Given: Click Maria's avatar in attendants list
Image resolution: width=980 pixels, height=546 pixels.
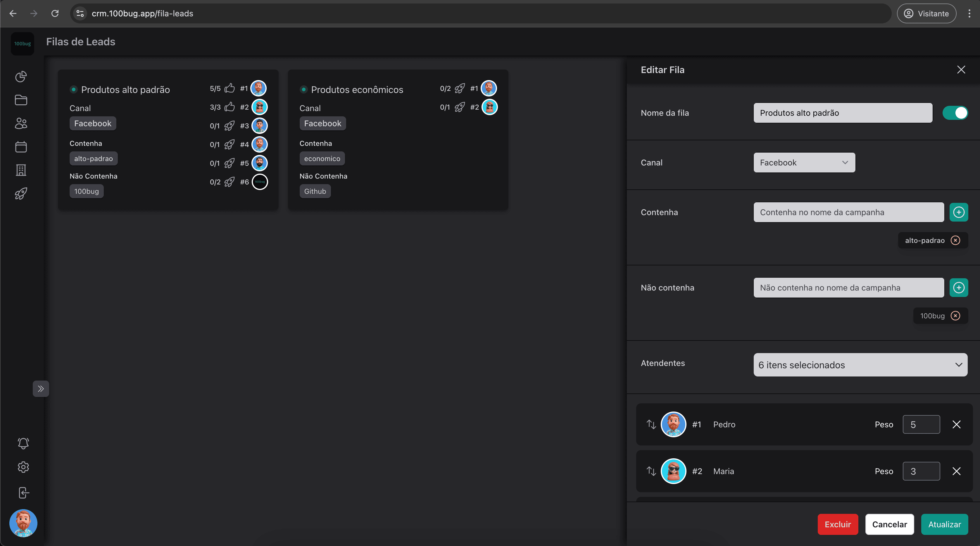Looking at the screenshot, I should coord(673,471).
